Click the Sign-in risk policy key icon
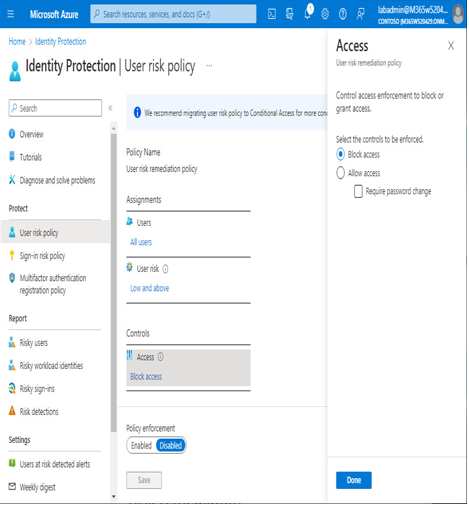Screen dimensions: 469x505 (x=12, y=255)
